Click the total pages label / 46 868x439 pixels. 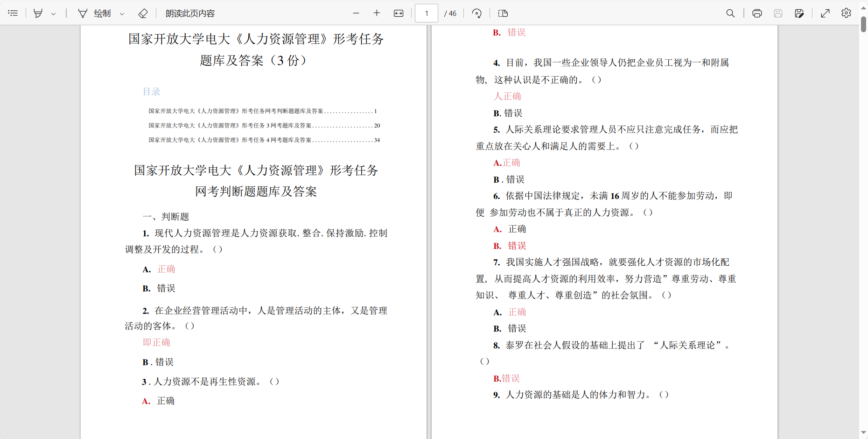pyautogui.click(x=450, y=14)
